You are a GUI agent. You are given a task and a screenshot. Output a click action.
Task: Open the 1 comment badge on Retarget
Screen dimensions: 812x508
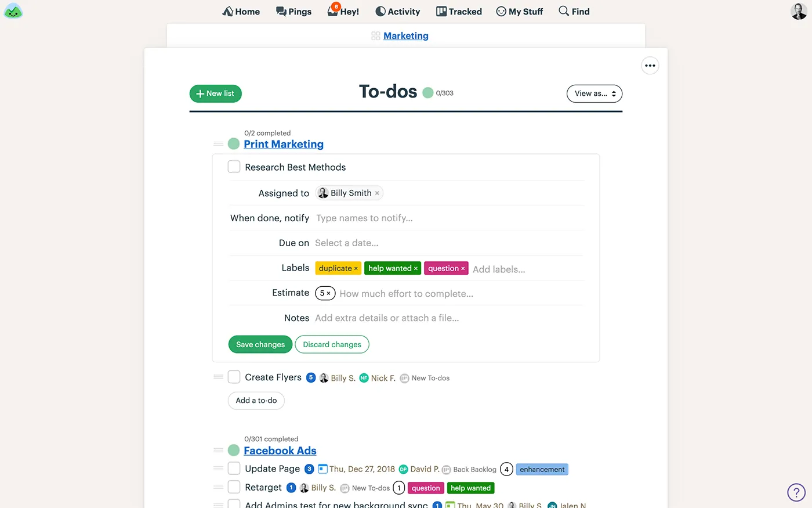click(x=291, y=488)
